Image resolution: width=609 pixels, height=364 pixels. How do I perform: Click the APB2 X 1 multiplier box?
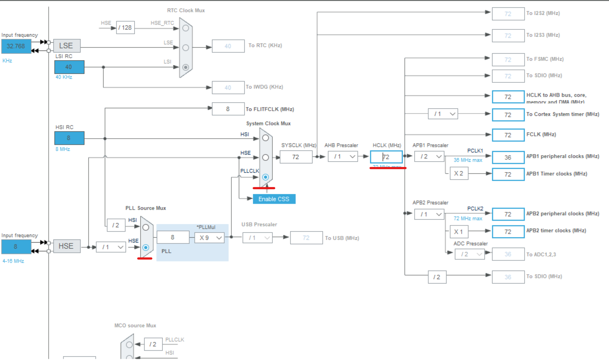(x=459, y=232)
